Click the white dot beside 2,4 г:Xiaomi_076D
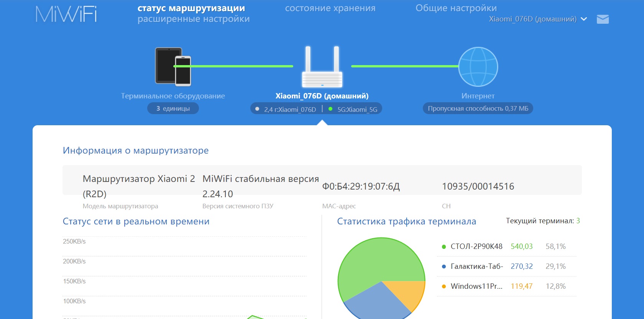 click(257, 109)
